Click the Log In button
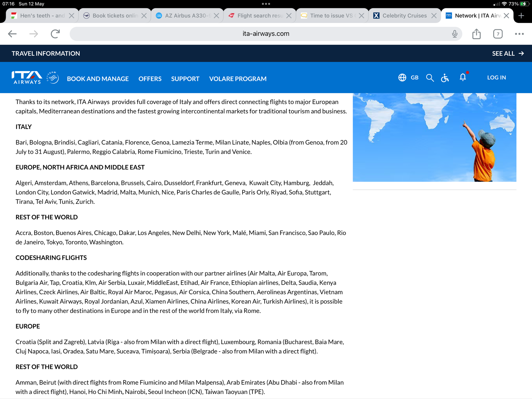 pos(496,77)
